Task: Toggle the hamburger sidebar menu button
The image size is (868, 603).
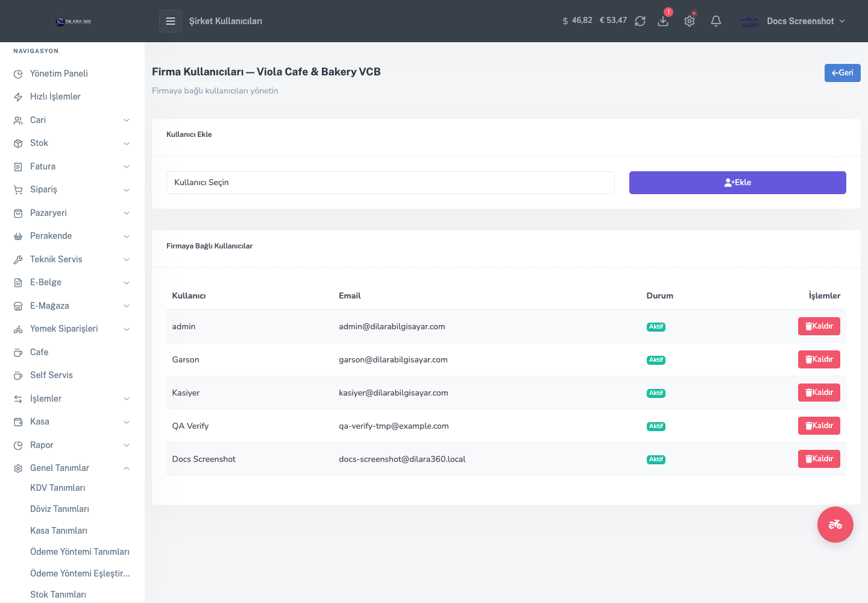Action: pos(171,21)
